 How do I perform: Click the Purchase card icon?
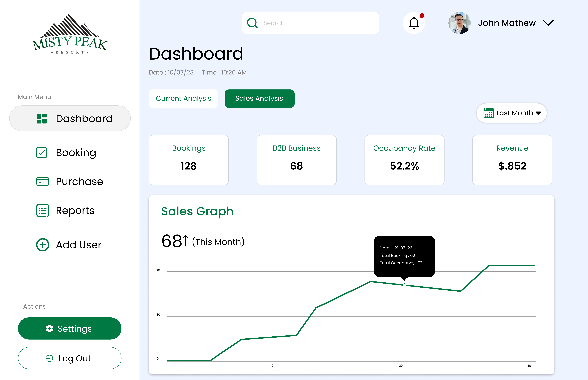(42, 181)
